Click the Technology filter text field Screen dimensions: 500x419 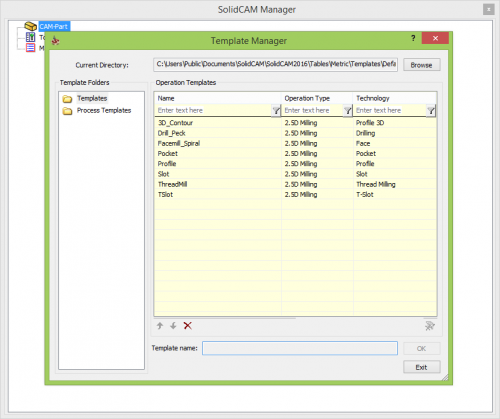click(390, 110)
